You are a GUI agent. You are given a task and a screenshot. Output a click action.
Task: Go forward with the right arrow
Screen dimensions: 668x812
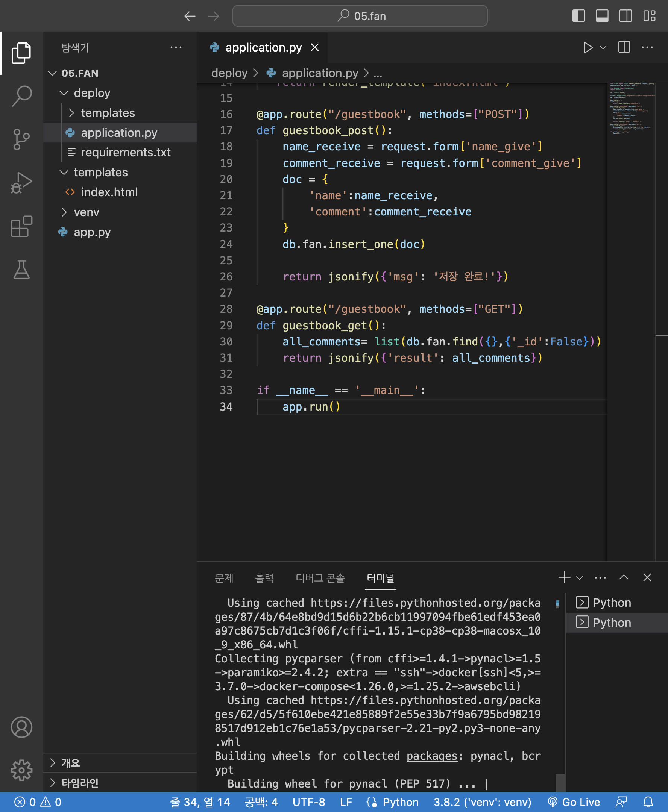coord(214,16)
